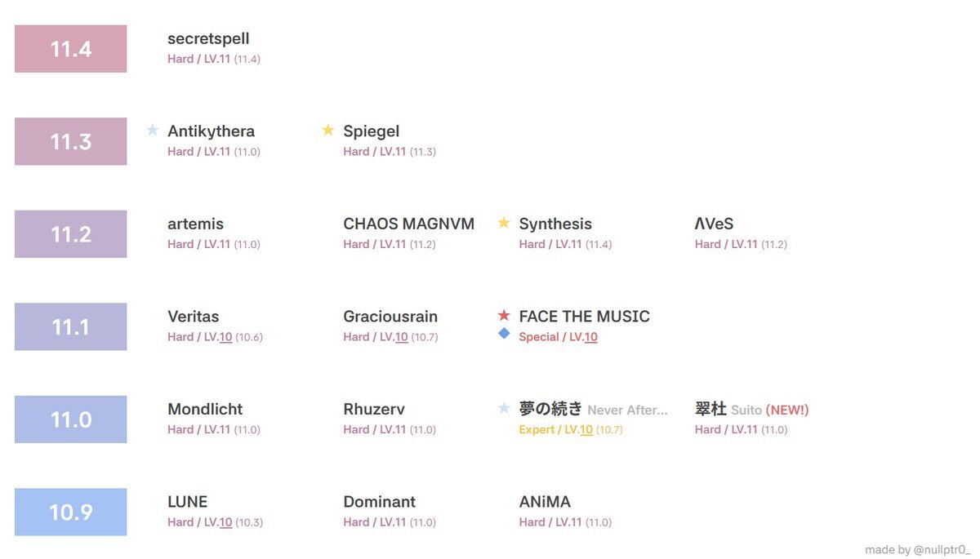The image size is (980, 559).
Task: Click the Expert / LV.10 difficulty label
Action: pos(555,429)
